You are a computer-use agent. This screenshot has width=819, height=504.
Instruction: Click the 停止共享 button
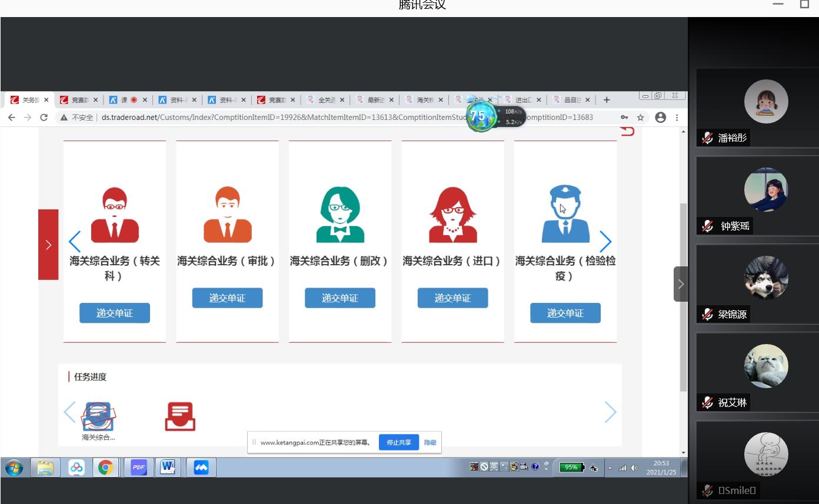398,442
